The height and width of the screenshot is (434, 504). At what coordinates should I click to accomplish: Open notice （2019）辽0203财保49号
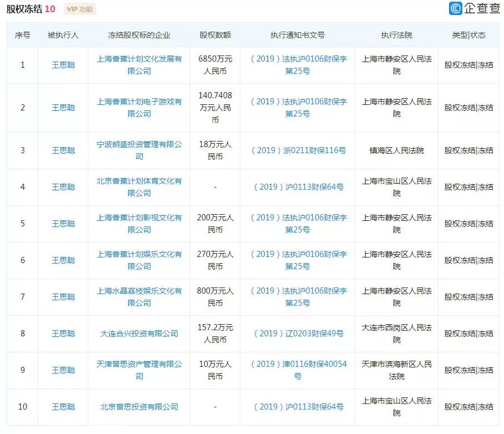coord(298,334)
